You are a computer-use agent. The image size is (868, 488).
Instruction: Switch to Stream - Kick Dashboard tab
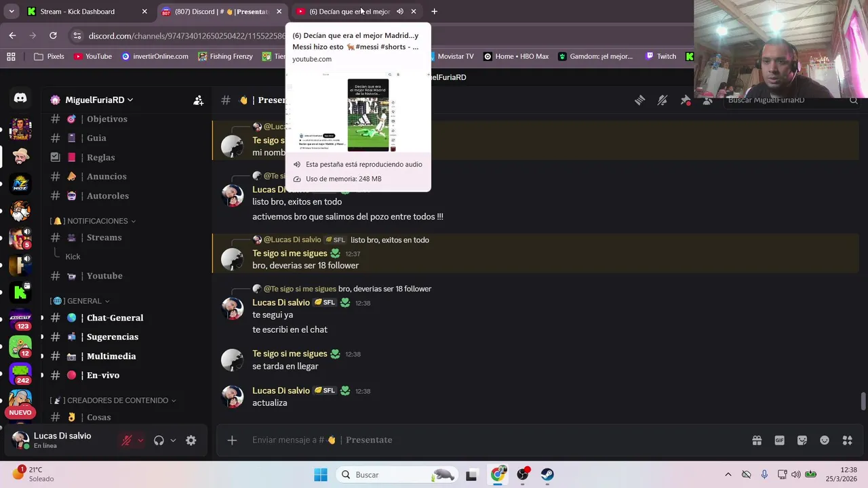tap(87, 12)
